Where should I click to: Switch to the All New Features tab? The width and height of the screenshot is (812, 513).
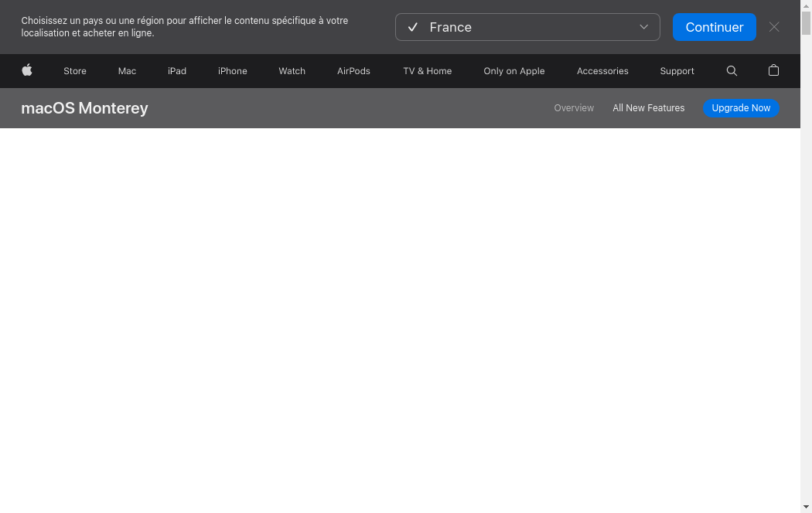coord(648,108)
